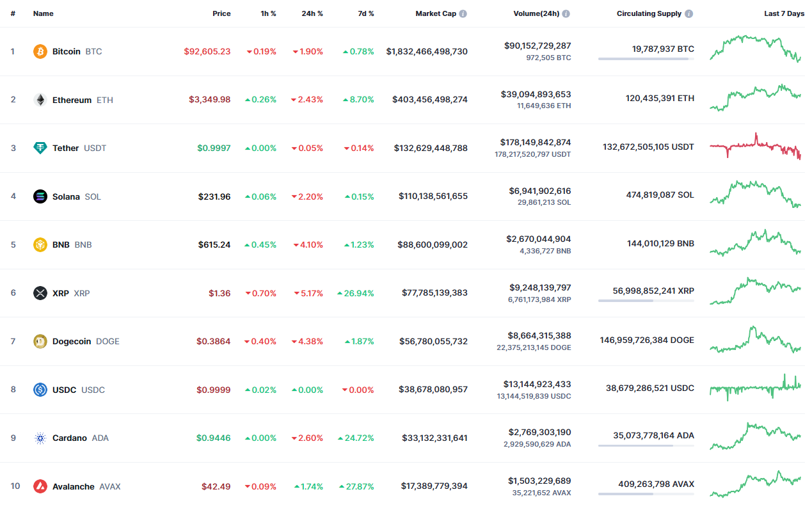Click the Volume(24h) info icon
This screenshot has width=812, height=510.
(566, 13)
